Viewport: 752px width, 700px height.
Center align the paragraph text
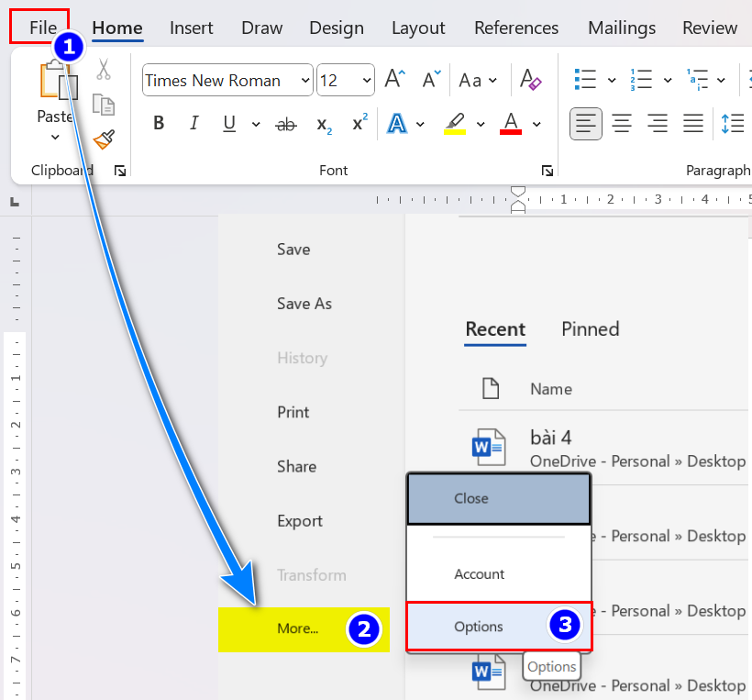[622, 123]
